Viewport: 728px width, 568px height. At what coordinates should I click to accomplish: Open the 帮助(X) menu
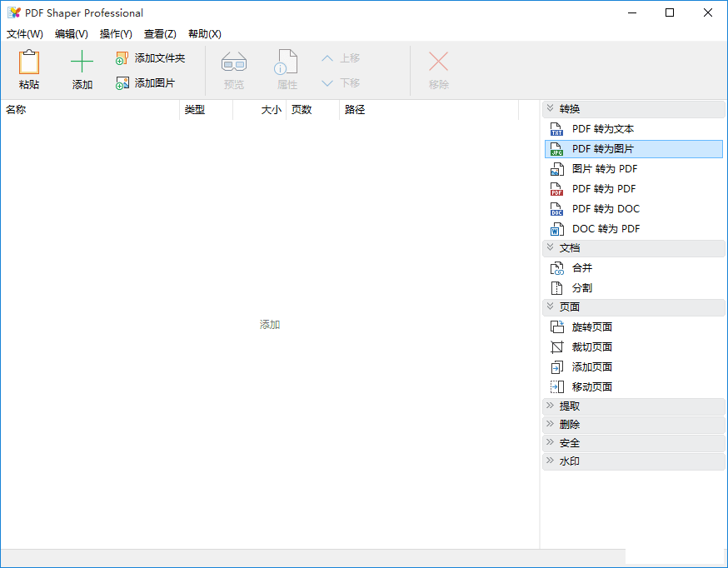[205, 34]
